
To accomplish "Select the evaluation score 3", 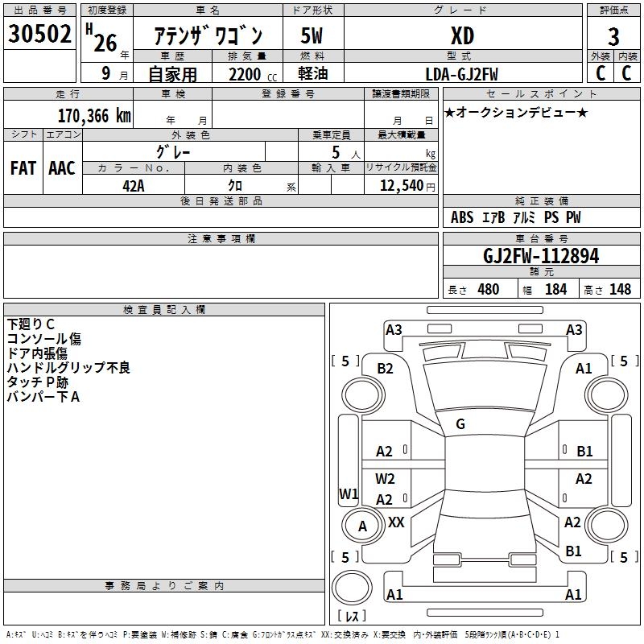I will pos(613,36).
